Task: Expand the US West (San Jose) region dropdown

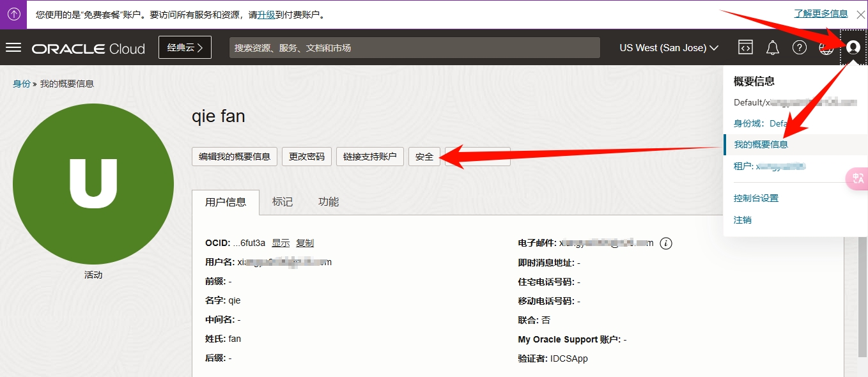Action: tap(669, 48)
